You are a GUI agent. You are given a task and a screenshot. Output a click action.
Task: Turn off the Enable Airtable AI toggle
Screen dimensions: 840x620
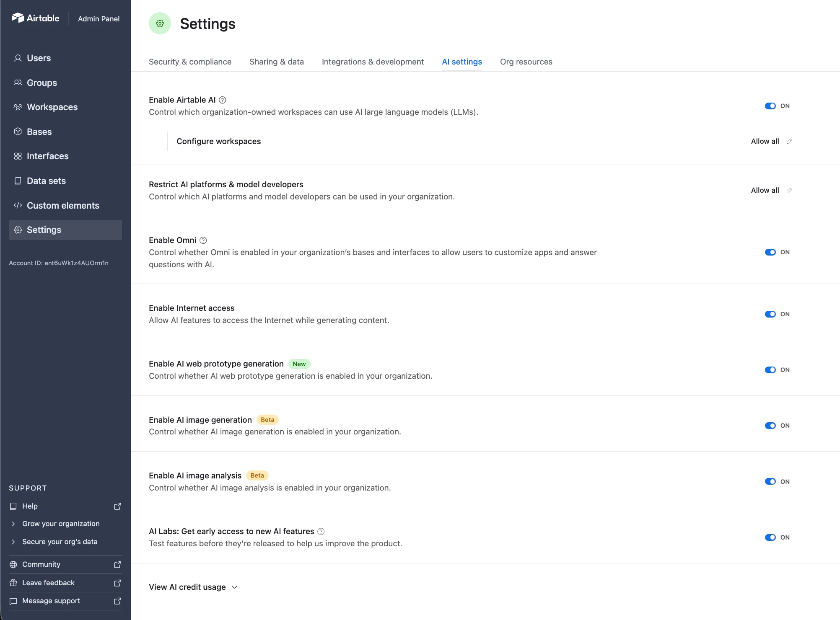[770, 106]
